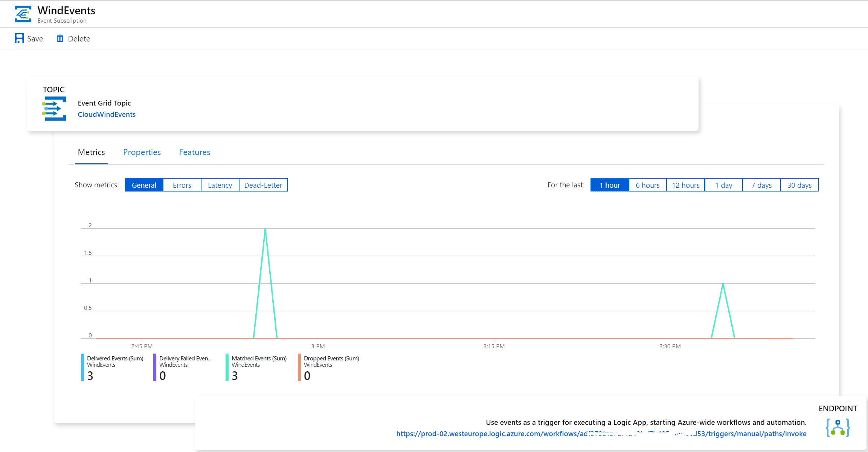Image resolution: width=868 pixels, height=452 pixels.
Task: Select the Metrics tab
Action: [91, 152]
